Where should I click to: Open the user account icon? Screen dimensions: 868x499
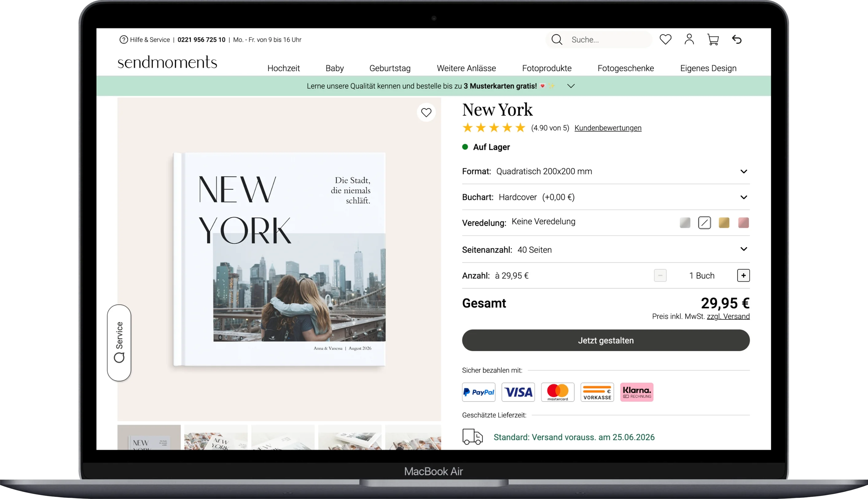click(x=689, y=39)
